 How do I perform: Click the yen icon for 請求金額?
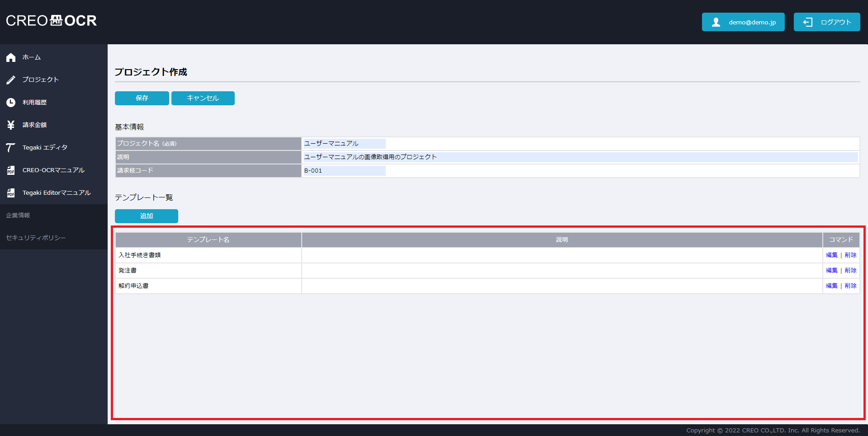click(x=11, y=125)
